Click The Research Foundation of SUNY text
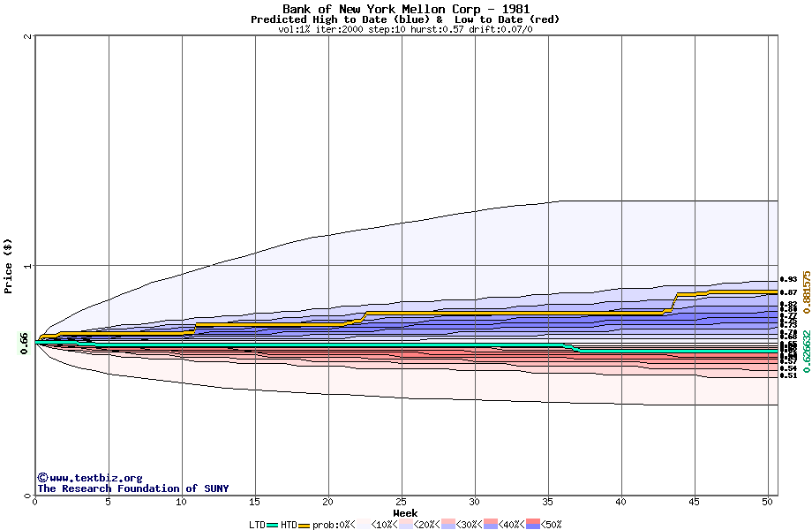The image size is (812, 530). point(132,488)
